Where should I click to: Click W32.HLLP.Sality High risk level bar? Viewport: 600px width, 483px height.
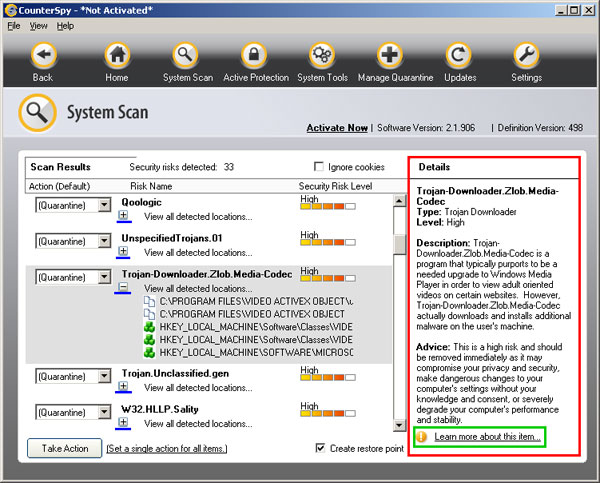328,413
